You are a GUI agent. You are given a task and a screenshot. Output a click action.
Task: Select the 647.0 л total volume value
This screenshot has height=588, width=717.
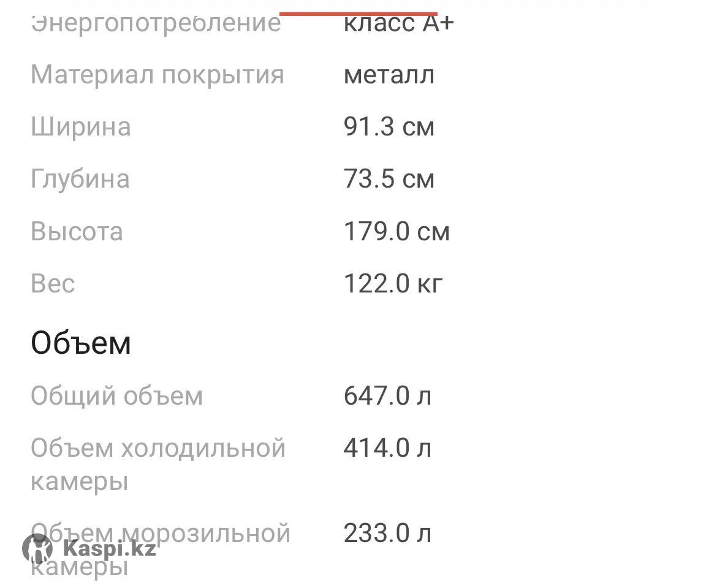pos(387,396)
